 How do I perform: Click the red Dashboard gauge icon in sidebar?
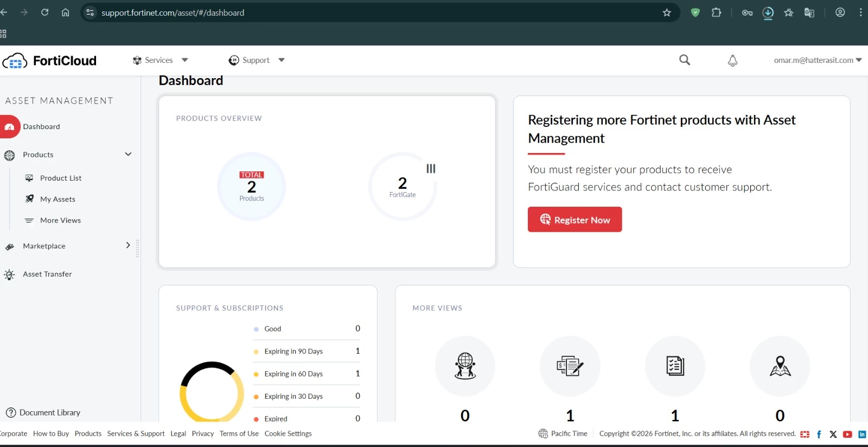click(x=10, y=127)
